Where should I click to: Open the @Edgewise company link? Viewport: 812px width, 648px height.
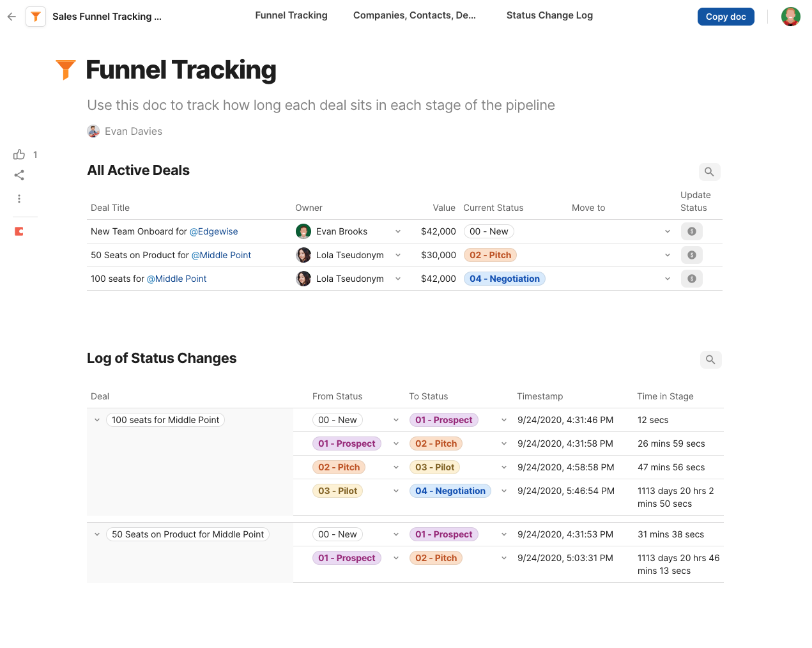(213, 231)
